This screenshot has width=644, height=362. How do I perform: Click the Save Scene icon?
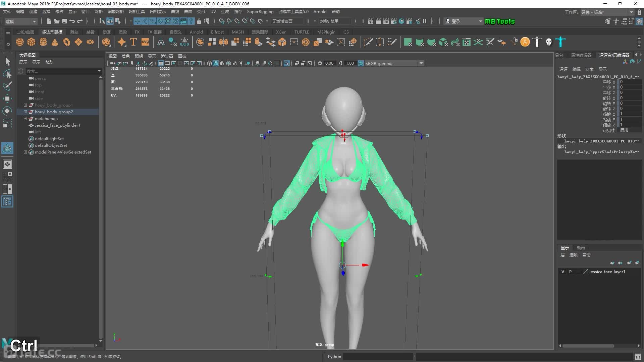coord(64,21)
